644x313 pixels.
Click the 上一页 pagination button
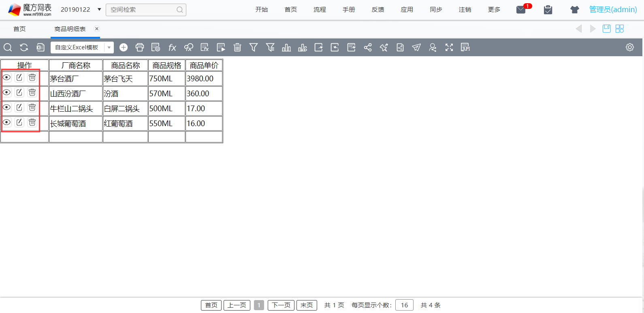237,305
